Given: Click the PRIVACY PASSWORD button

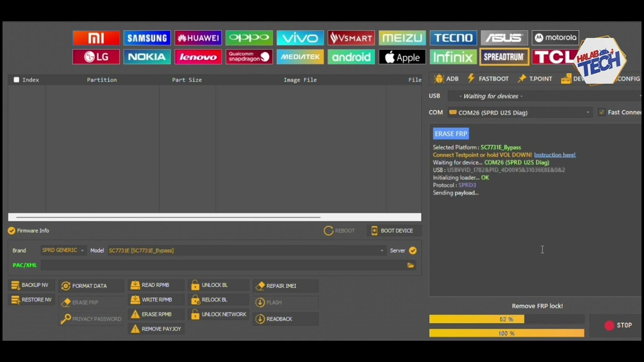Looking at the screenshot, I should pos(91,319).
